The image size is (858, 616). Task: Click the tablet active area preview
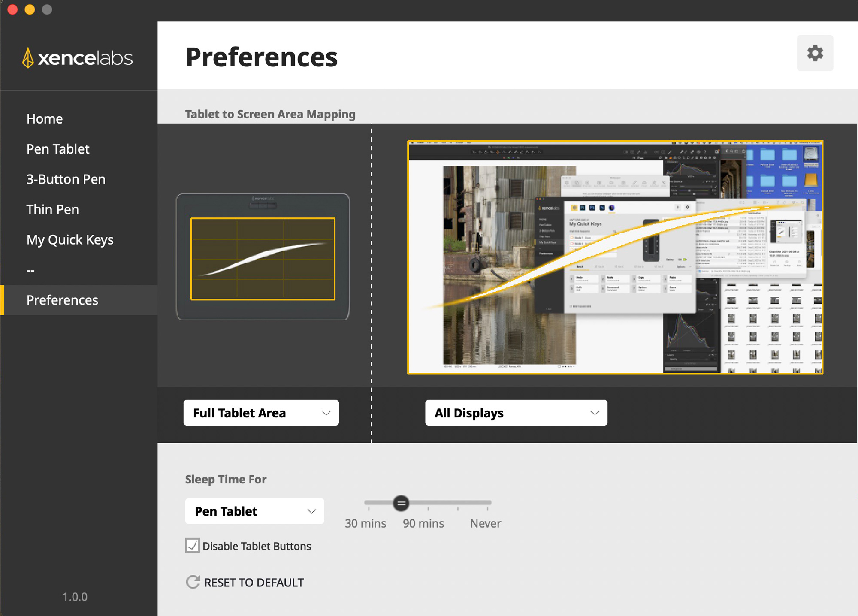pos(263,259)
